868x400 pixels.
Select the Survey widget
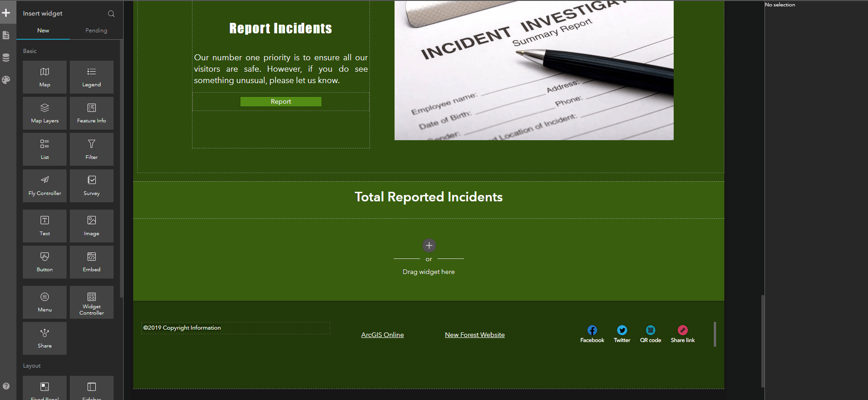(x=92, y=186)
